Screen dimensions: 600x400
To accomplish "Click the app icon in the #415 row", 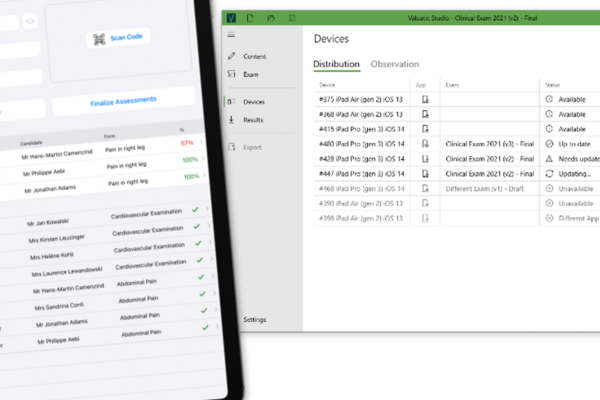I will 425,129.
